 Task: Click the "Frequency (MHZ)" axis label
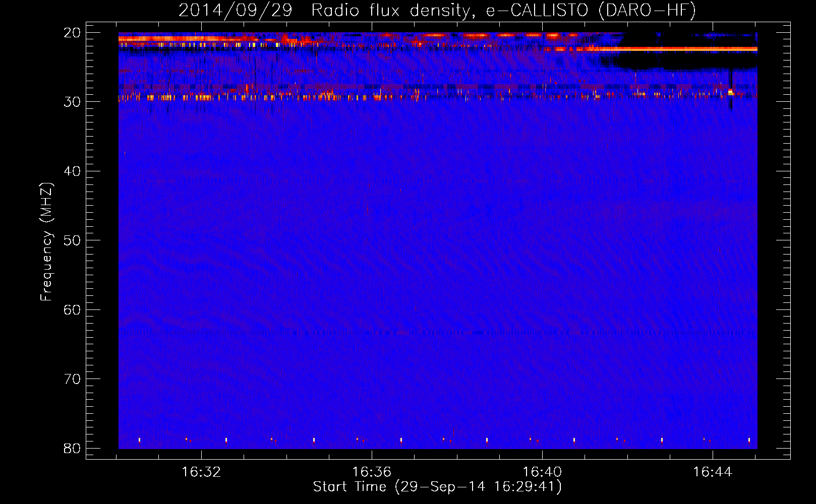(46, 242)
